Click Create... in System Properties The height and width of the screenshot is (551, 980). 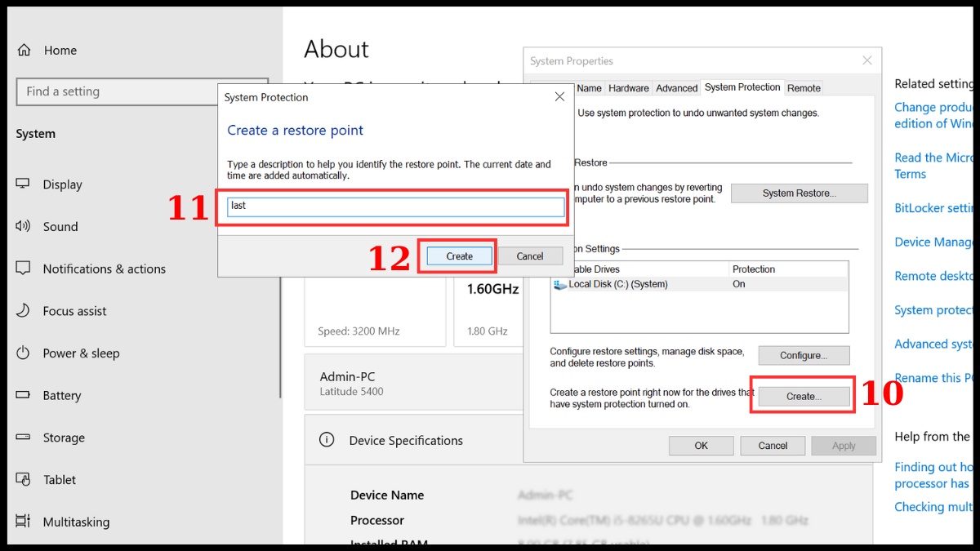[804, 396]
